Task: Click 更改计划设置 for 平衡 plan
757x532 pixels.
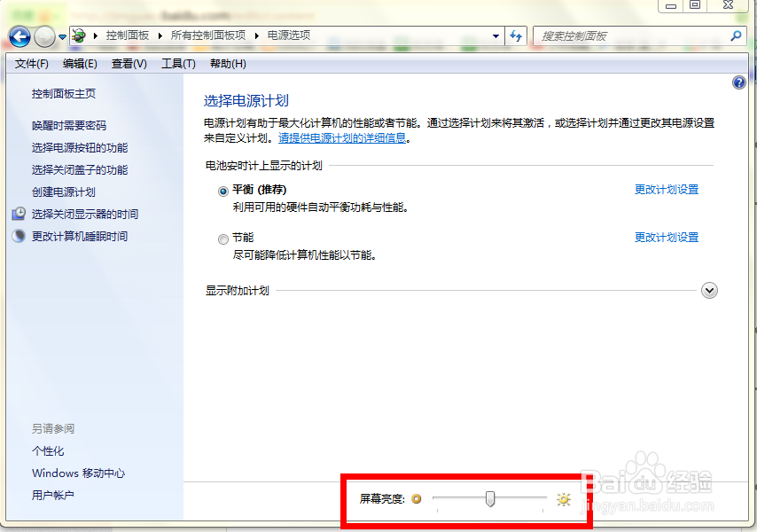Action: [x=667, y=190]
